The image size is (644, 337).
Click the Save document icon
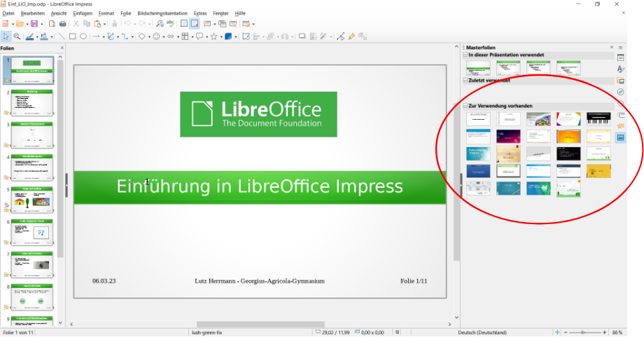pyautogui.click(x=32, y=24)
